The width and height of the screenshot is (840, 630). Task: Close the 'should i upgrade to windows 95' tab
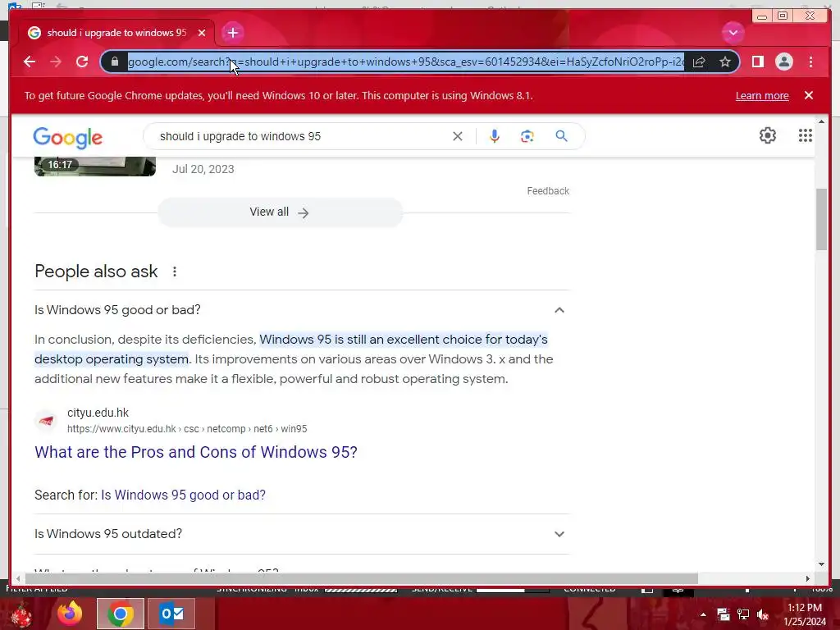click(x=202, y=33)
